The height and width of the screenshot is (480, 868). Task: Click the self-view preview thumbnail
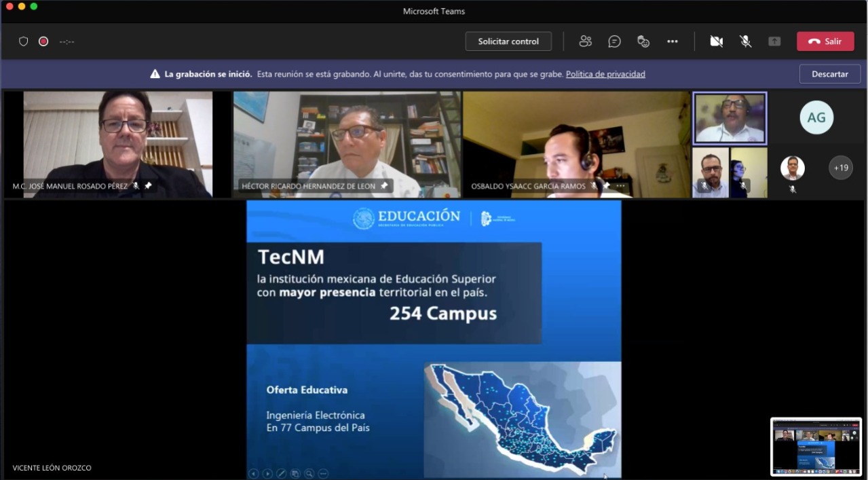(x=816, y=446)
